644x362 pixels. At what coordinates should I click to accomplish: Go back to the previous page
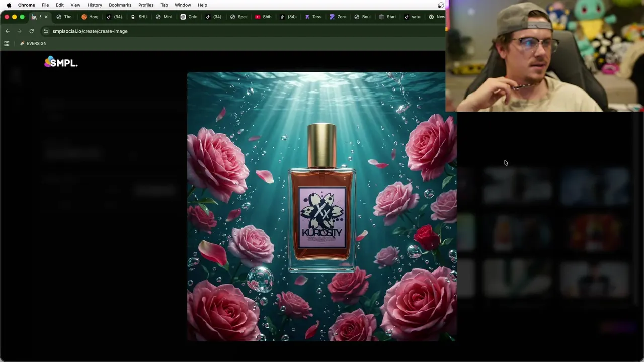[7, 31]
